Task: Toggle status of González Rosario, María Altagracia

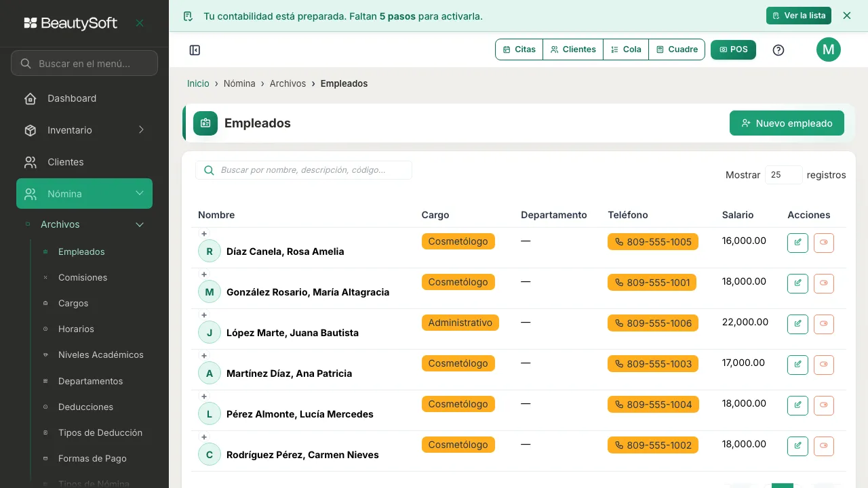Action: 824,283
